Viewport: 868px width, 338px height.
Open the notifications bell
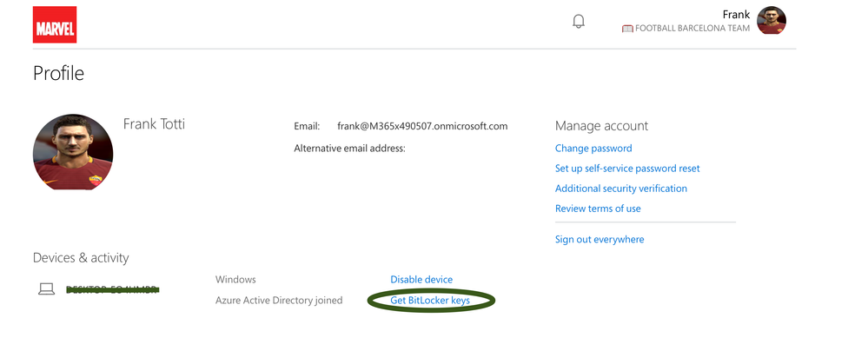(579, 22)
